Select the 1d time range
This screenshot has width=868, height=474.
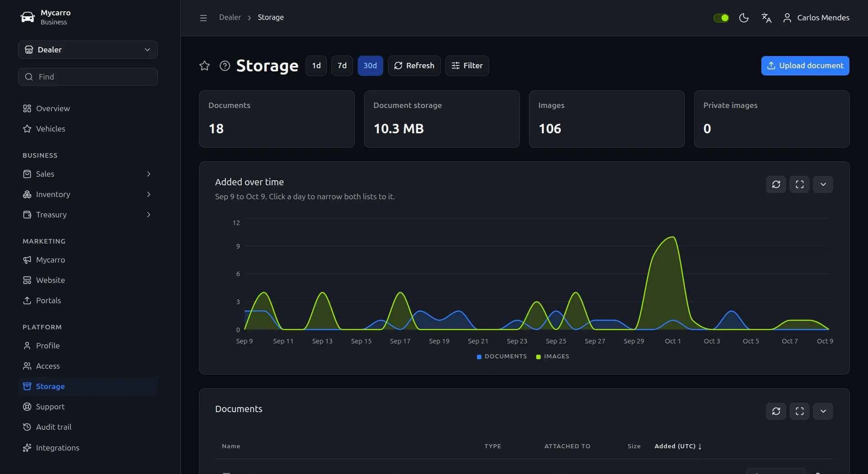[316, 66]
